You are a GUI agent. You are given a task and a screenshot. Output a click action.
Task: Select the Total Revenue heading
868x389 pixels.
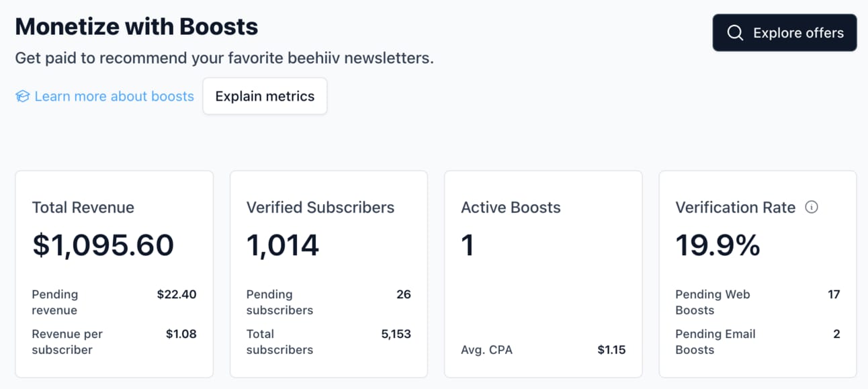pyautogui.click(x=83, y=208)
